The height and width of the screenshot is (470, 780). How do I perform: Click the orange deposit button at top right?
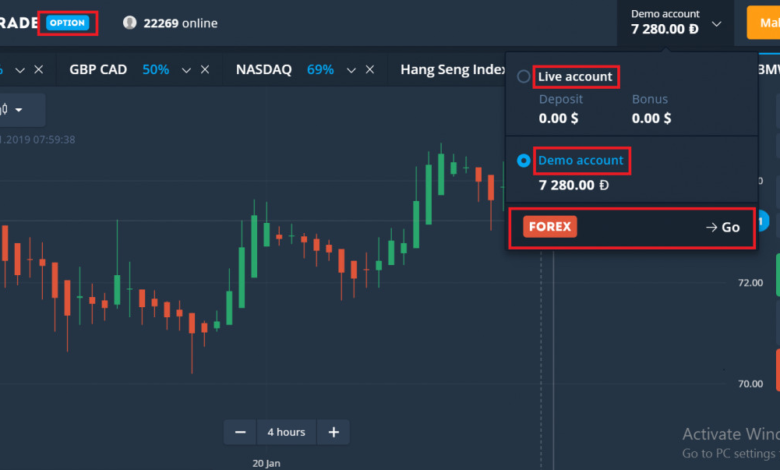[x=763, y=23]
